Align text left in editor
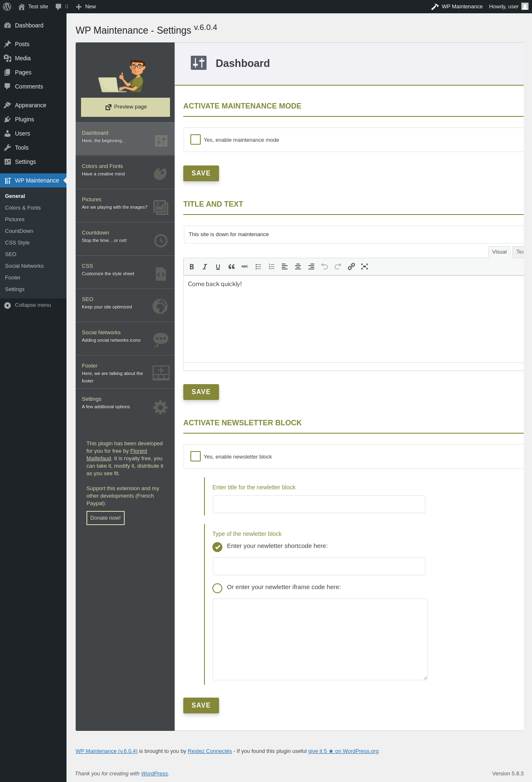The image size is (532, 782). click(x=285, y=267)
